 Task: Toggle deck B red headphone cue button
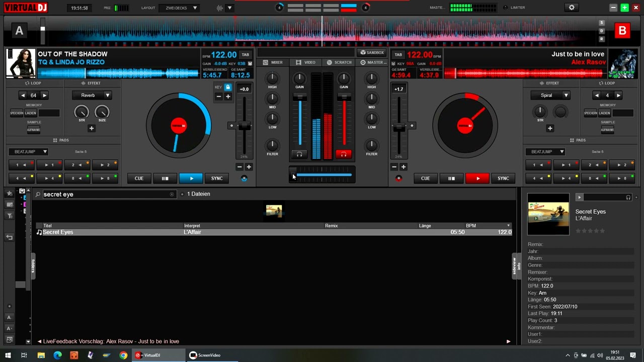coord(344,154)
